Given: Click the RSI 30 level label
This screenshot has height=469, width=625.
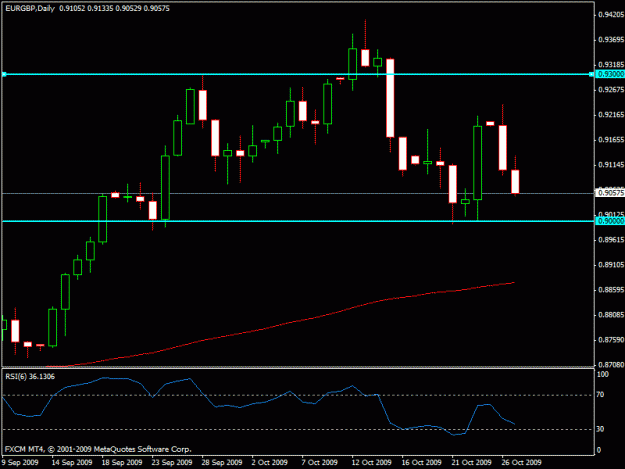Looking at the screenshot, I should [x=601, y=429].
